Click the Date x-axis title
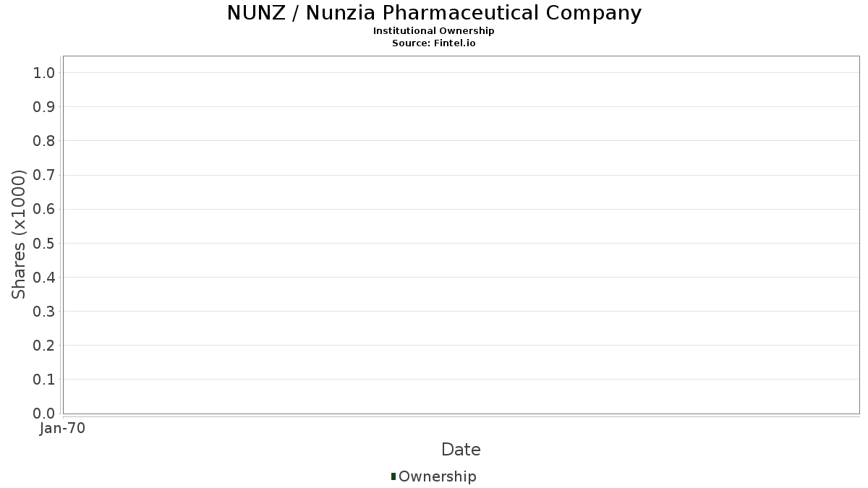Screen dimensions: 868x488 461,450
